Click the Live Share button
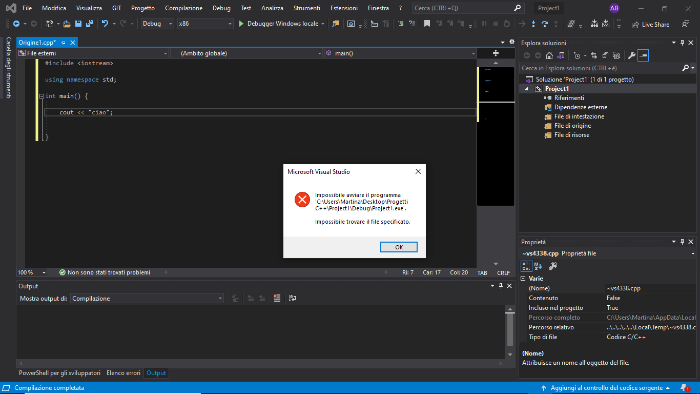The width and height of the screenshot is (700, 394). pyautogui.click(x=650, y=25)
